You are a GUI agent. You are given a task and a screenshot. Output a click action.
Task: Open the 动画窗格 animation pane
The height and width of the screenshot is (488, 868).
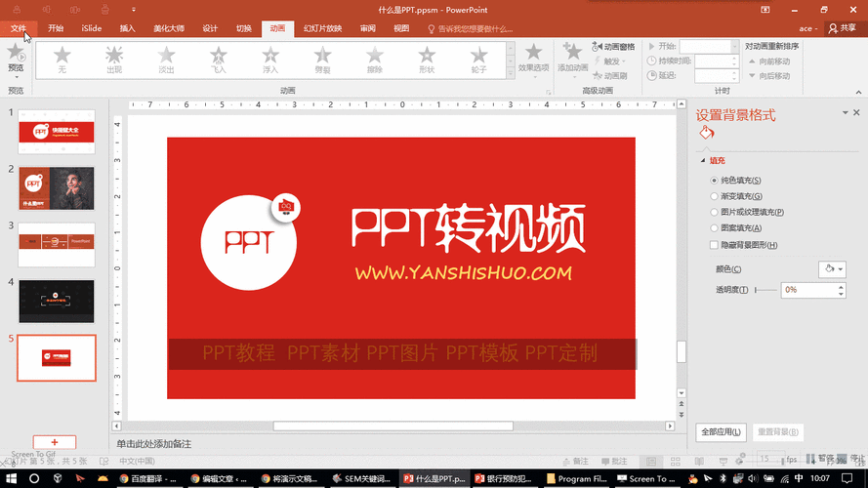tap(613, 47)
